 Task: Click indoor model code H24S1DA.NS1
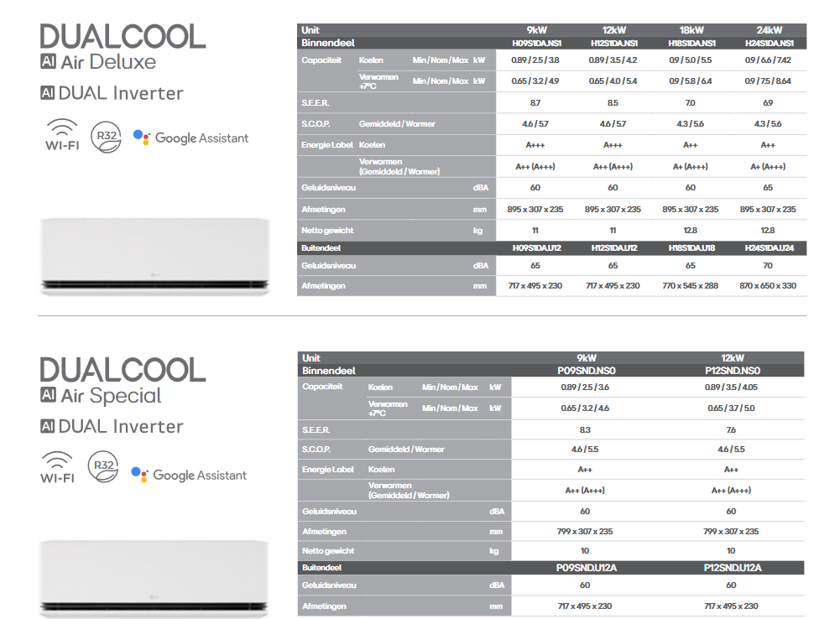pos(770,44)
